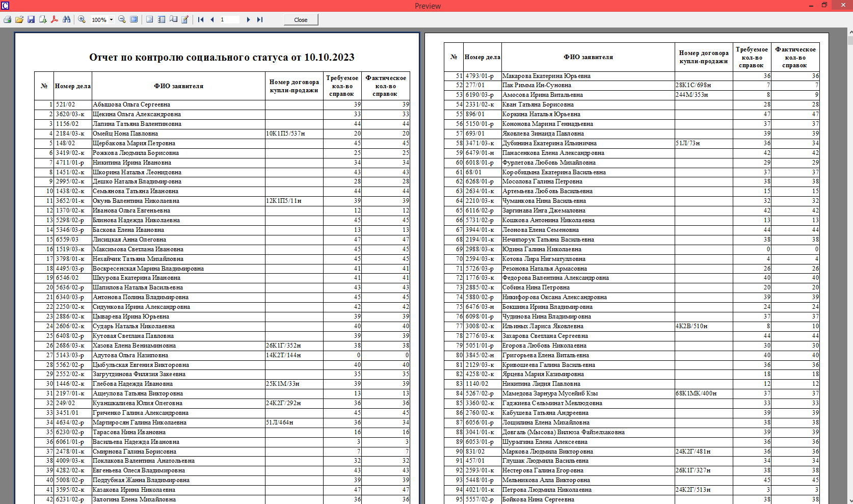Viewport: 853px width, 504px height.
Task: Go to the next page
Action: point(248,20)
